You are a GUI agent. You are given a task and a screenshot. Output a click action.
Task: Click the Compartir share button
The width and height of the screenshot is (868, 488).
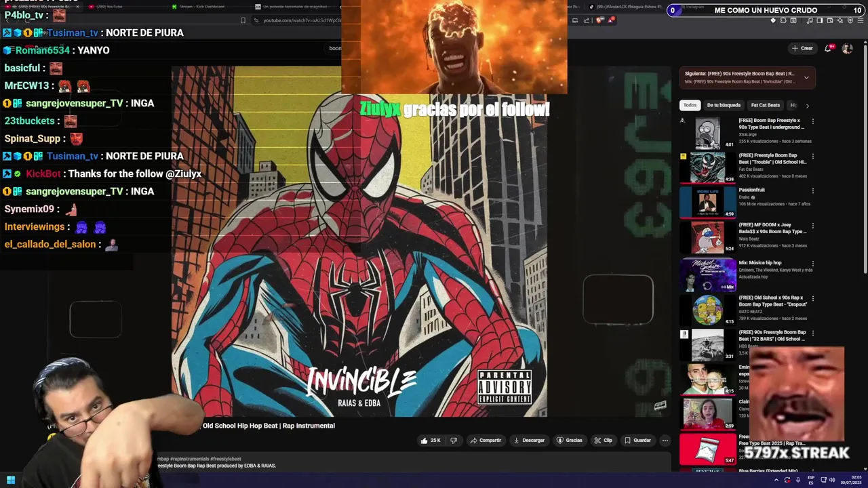coord(486,441)
